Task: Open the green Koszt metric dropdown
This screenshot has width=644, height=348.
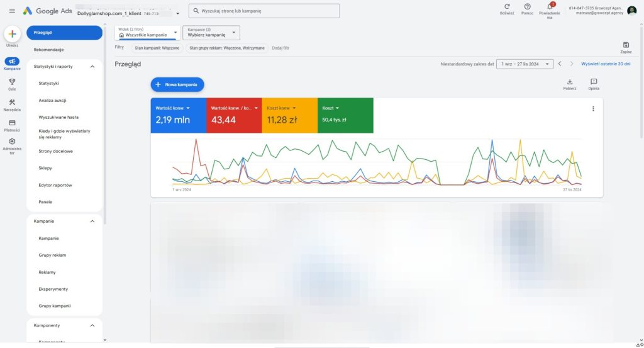Action: point(338,108)
